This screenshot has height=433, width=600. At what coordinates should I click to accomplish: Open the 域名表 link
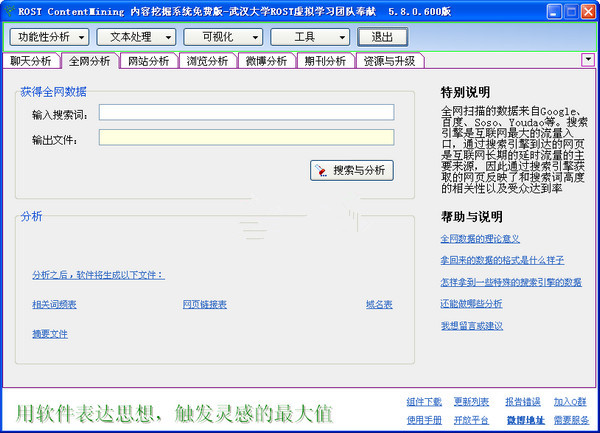tap(379, 304)
